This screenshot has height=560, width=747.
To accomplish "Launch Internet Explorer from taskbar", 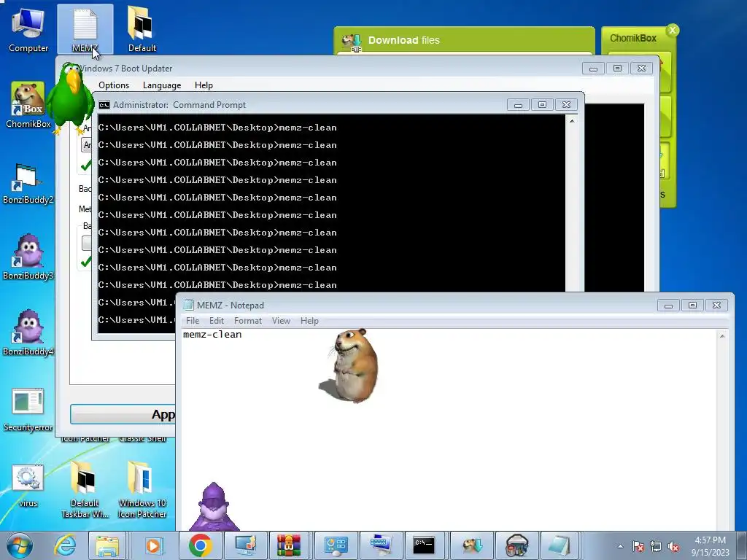I will pos(65,545).
